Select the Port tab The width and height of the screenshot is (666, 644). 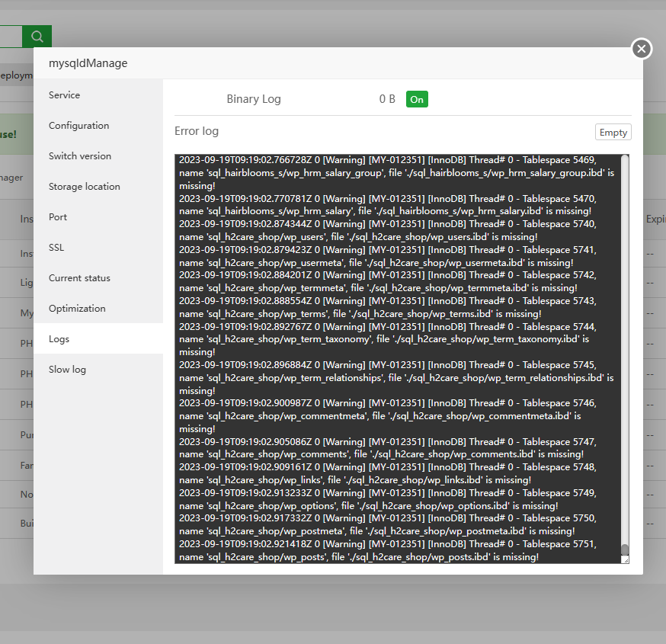(x=58, y=217)
